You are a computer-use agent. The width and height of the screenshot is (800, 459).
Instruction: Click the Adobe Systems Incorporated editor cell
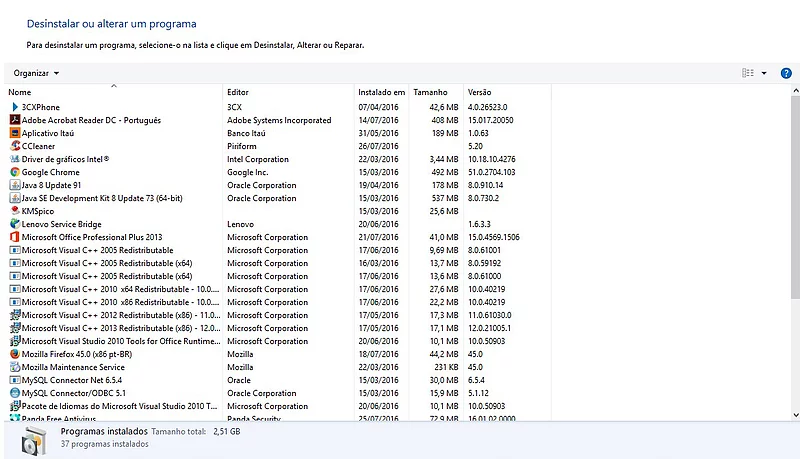[x=279, y=120]
